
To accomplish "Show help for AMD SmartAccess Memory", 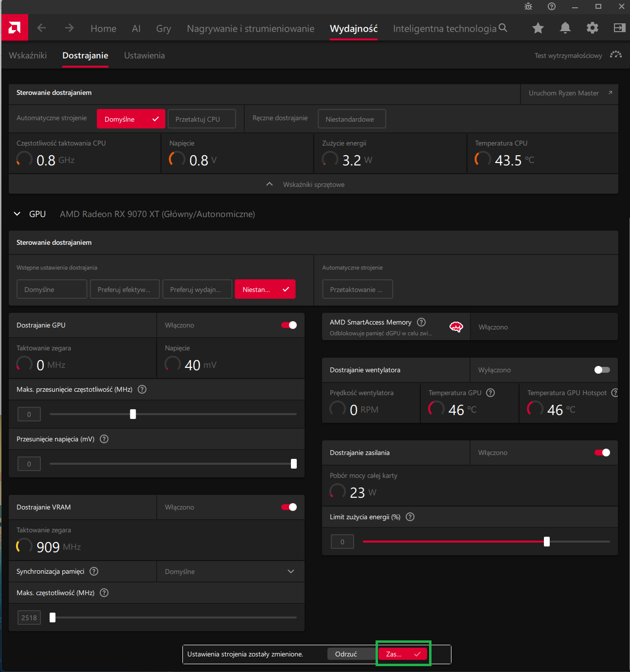I will [422, 322].
